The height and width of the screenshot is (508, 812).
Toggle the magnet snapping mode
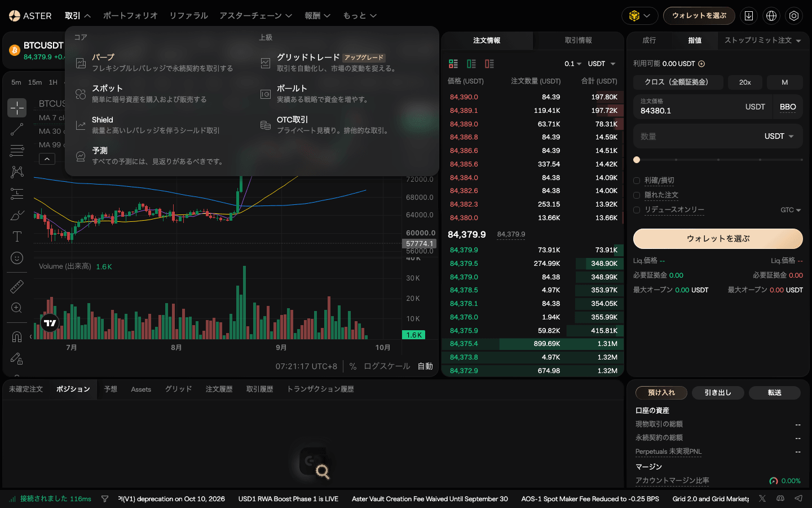[x=17, y=337]
